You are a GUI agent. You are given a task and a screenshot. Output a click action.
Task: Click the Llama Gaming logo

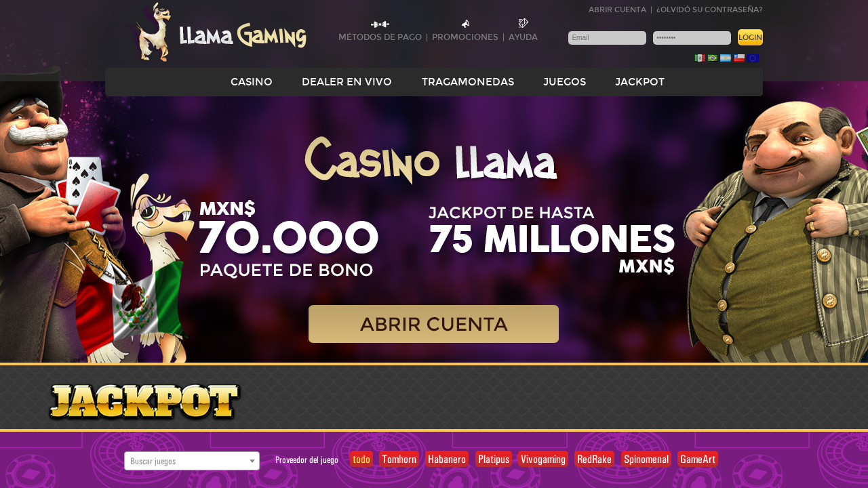pos(220,33)
